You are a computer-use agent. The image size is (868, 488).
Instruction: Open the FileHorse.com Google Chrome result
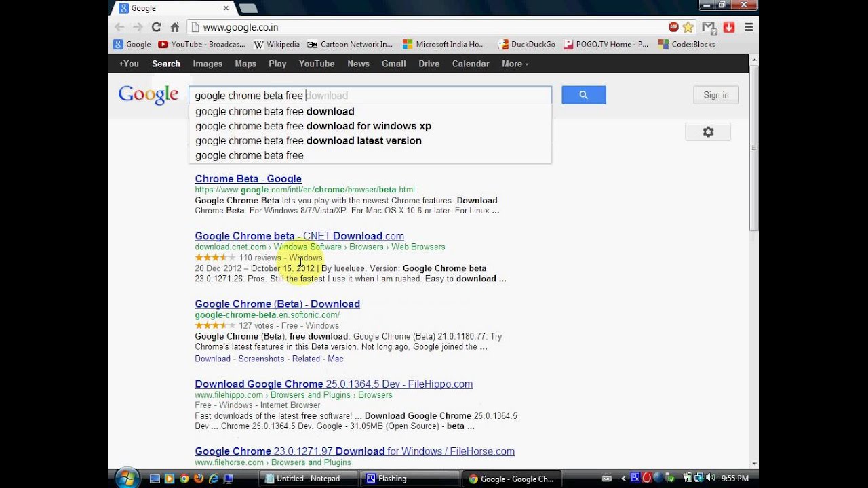pyautogui.click(x=355, y=451)
